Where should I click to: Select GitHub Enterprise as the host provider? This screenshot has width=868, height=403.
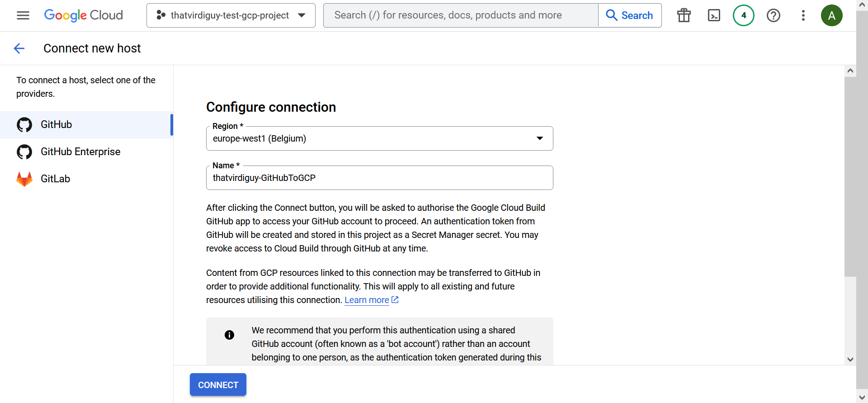pyautogui.click(x=86, y=152)
